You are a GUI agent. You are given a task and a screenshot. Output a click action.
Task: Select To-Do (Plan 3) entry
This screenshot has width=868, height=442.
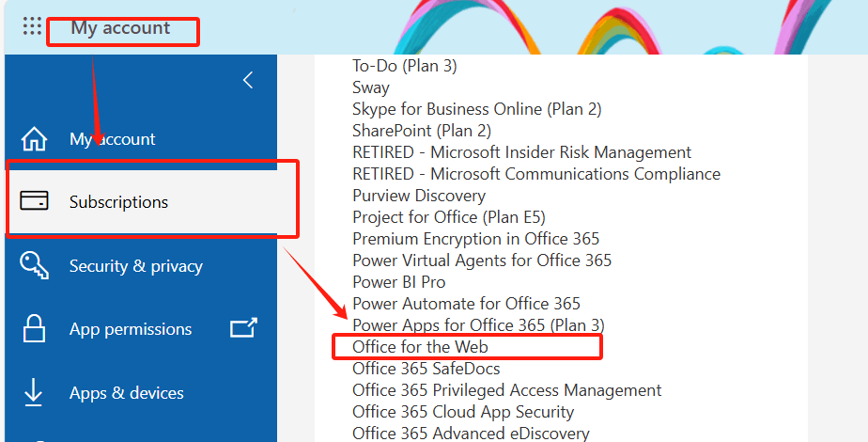click(x=405, y=66)
